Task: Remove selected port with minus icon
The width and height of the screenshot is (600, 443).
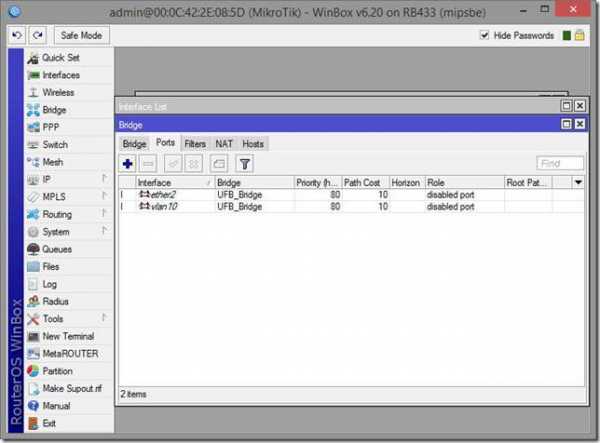Action: tap(148, 164)
